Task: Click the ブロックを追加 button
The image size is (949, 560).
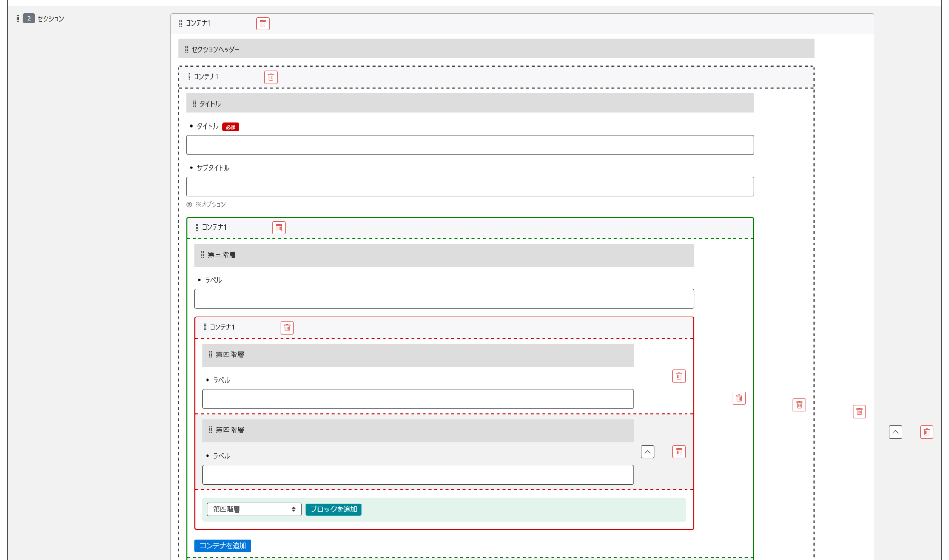Action: (333, 509)
